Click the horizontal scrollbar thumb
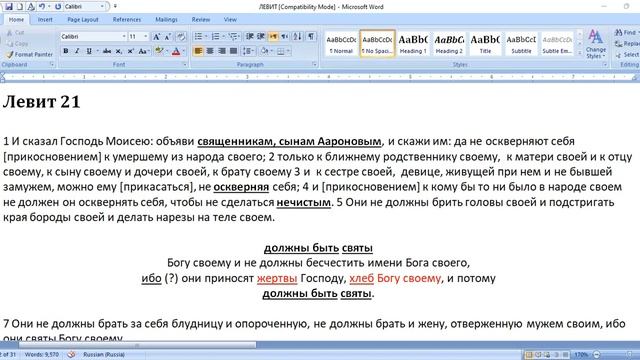 pos(137,345)
